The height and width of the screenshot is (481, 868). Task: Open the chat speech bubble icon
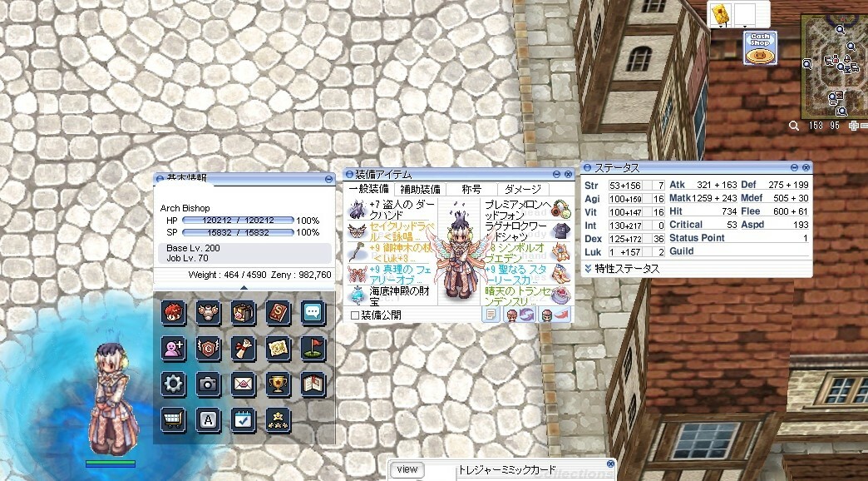click(x=313, y=313)
